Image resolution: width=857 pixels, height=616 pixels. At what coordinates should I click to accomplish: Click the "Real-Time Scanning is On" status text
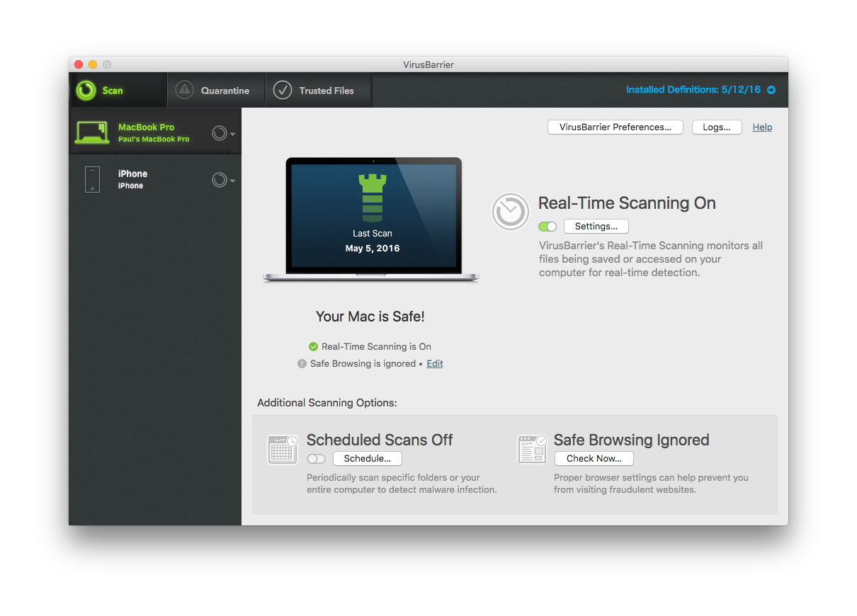pyautogui.click(x=376, y=347)
